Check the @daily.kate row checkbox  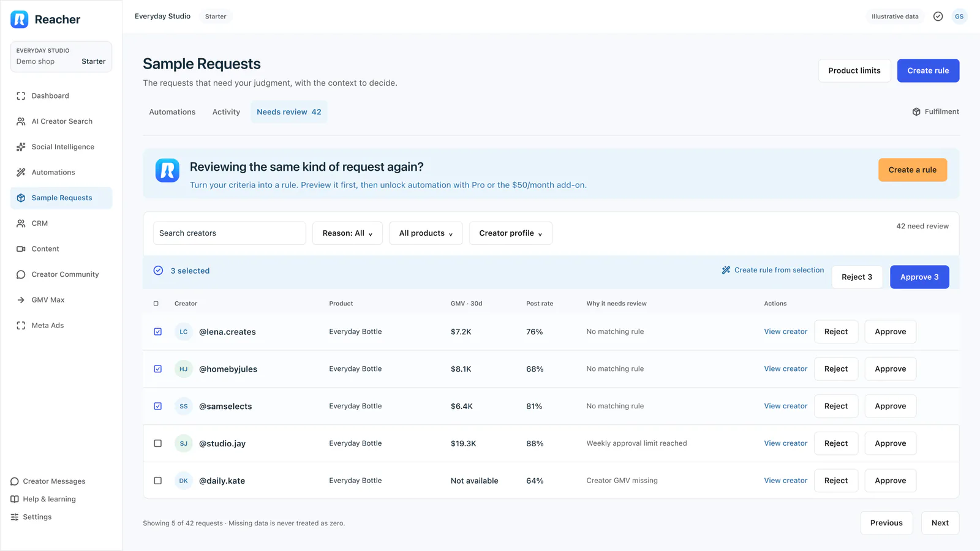(158, 481)
